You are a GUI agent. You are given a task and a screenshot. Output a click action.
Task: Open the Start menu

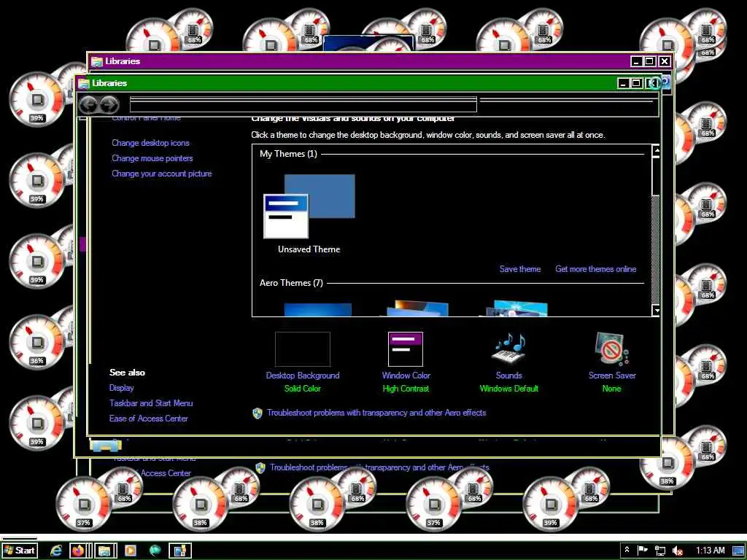coord(20,551)
